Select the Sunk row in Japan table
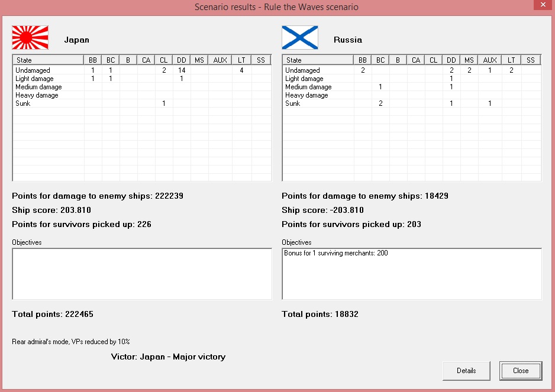Screen dimensions: 555x392 (142, 103)
